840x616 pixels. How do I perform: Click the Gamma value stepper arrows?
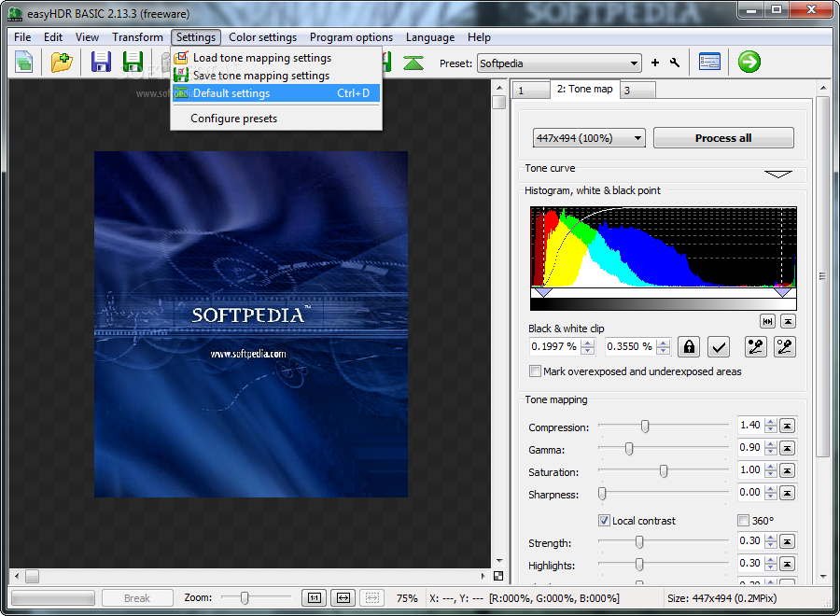pos(770,448)
